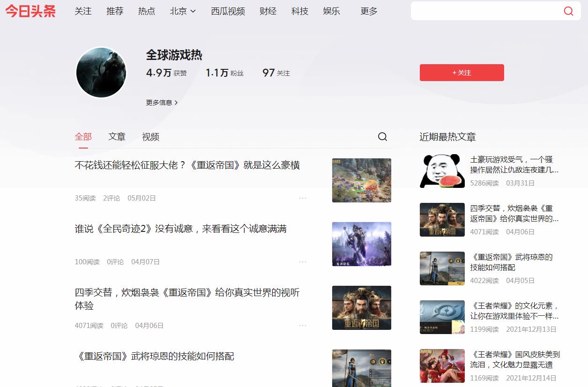This screenshot has height=387, width=588.
Task: Open 西瓜视频 navigation item
Action: pos(228,11)
